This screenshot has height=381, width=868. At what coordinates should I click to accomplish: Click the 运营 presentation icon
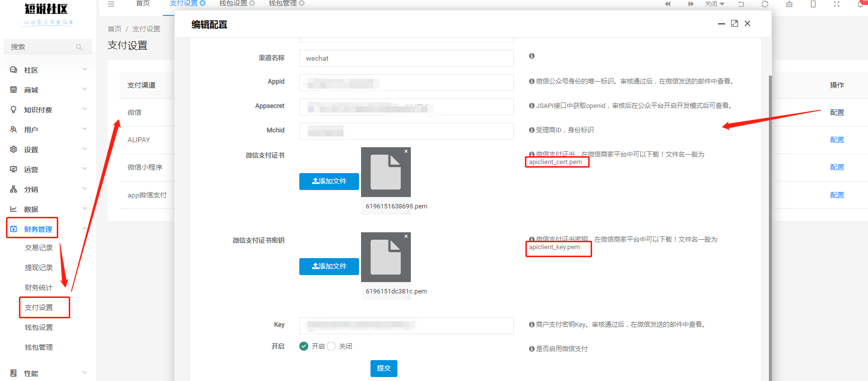(13, 169)
